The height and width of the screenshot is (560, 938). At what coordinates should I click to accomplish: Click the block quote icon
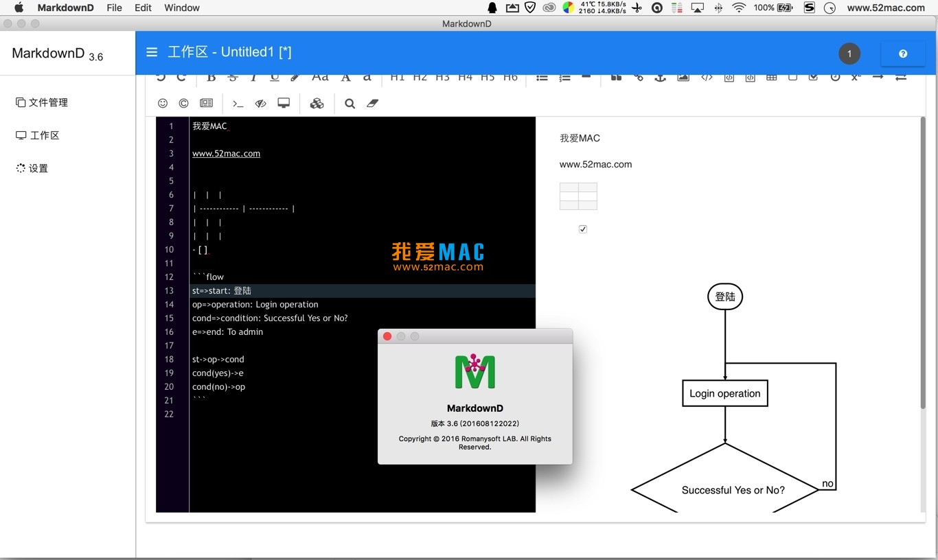coord(616,77)
